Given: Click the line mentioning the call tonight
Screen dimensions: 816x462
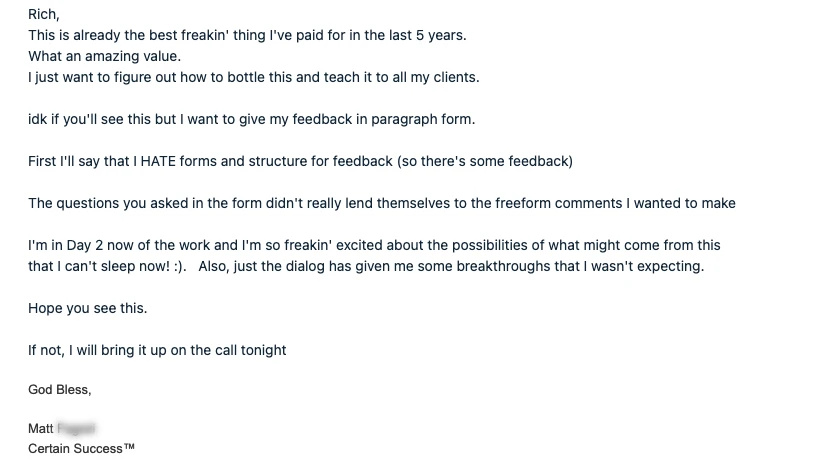Looking at the screenshot, I should point(157,350).
